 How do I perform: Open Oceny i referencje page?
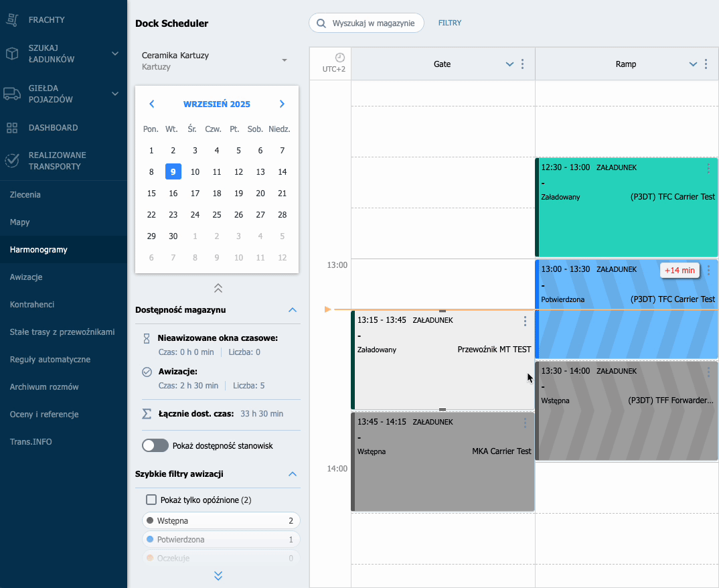[x=44, y=415]
